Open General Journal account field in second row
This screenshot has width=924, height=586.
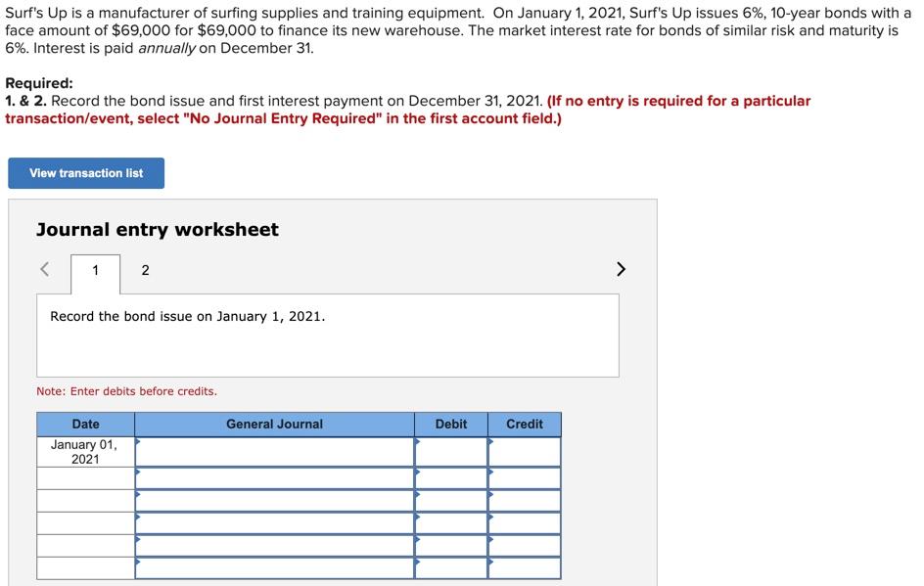(x=275, y=478)
